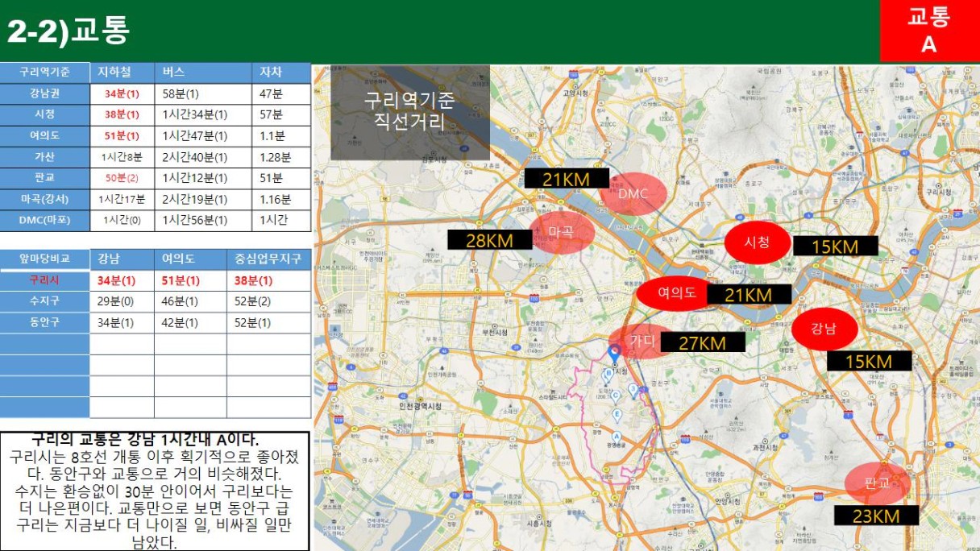Click the blue location pin on the map

click(x=614, y=353)
